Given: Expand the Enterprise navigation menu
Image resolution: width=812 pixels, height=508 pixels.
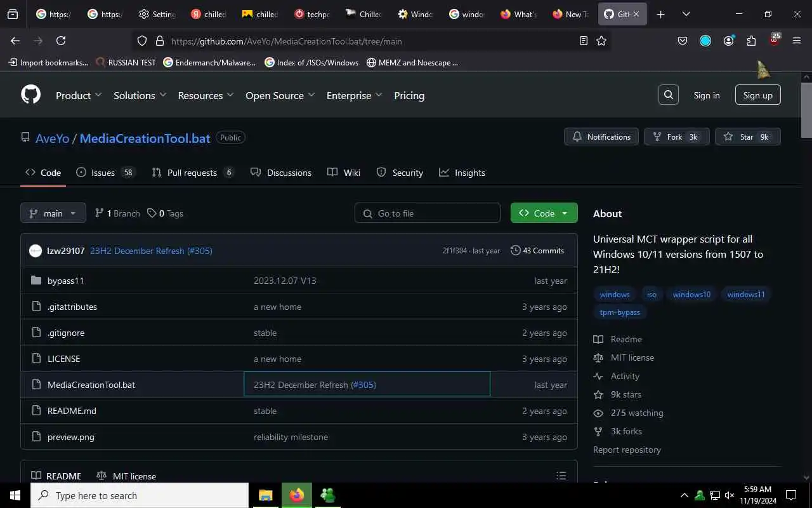Looking at the screenshot, I should 354,95.
